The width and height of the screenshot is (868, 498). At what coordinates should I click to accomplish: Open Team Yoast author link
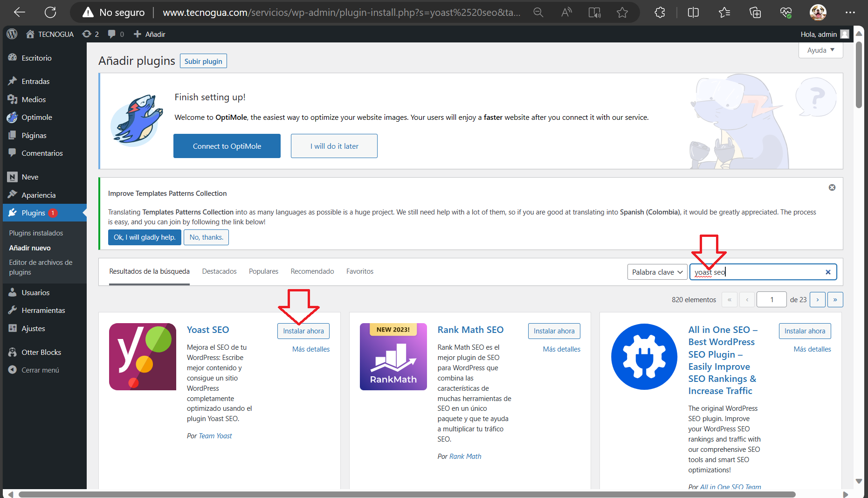click(215, 436)
